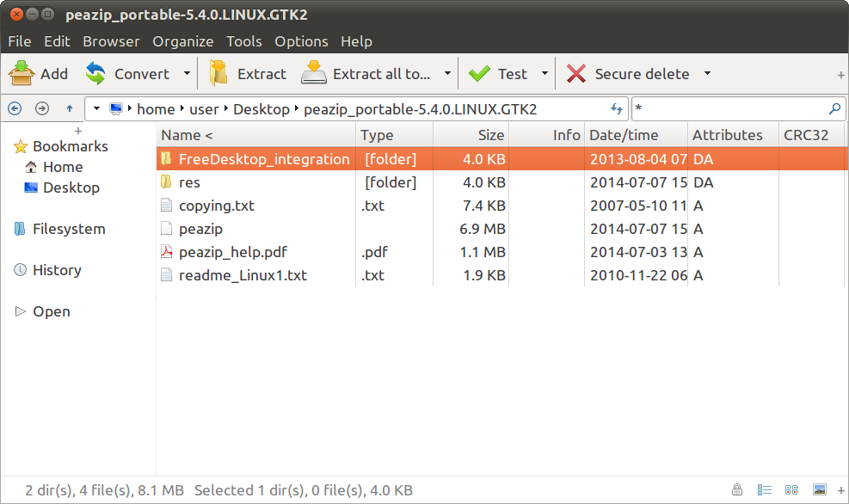Click the plus icon at toolbar's right end
The height and width of the screenshot is (504, 849).
(841, 75)
